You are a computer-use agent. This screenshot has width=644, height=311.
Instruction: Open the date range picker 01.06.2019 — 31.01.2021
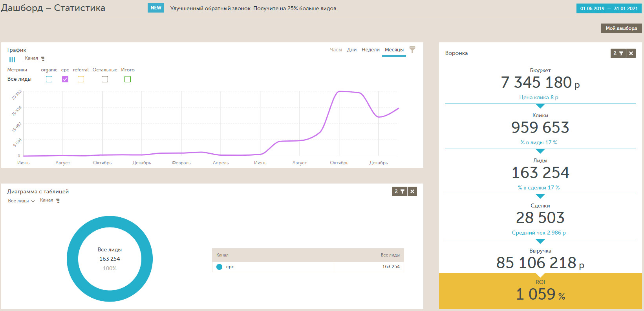(x=609, y=8)
